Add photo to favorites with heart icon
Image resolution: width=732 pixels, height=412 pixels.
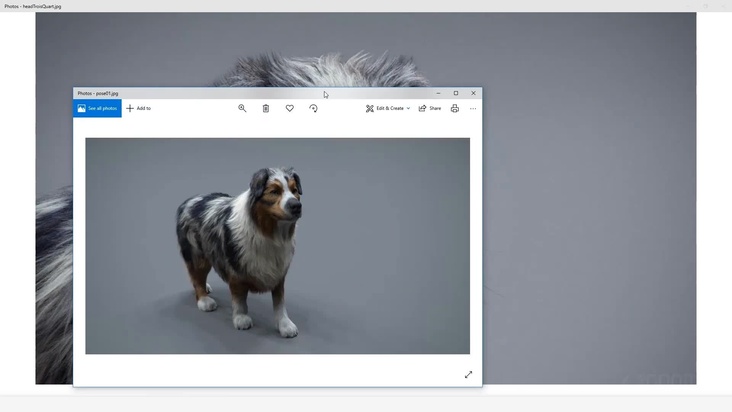[290, 108]
